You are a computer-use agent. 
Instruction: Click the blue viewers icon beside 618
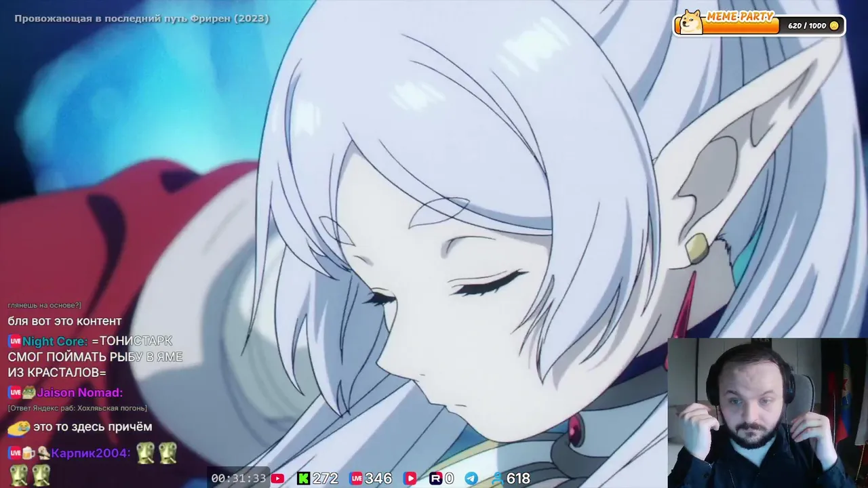tap(498, 479)
